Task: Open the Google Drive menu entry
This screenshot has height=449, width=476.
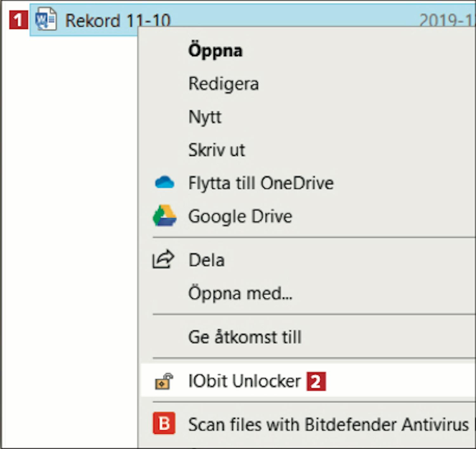Action: [240, 217]
